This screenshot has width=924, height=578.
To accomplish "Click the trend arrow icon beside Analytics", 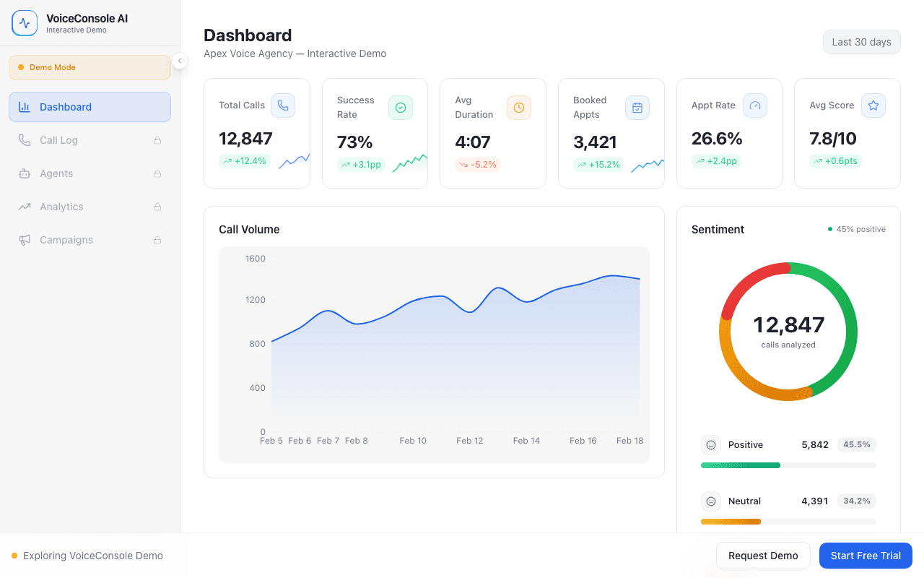I will 25,207.
